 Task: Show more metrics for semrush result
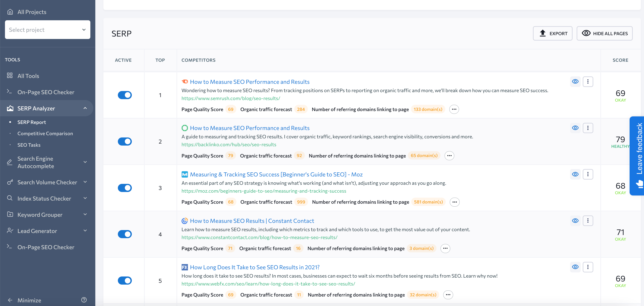pos(454,109)
